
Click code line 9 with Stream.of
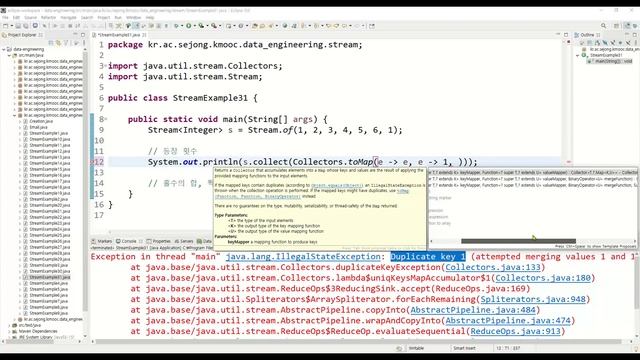click(x=275, y=130)
